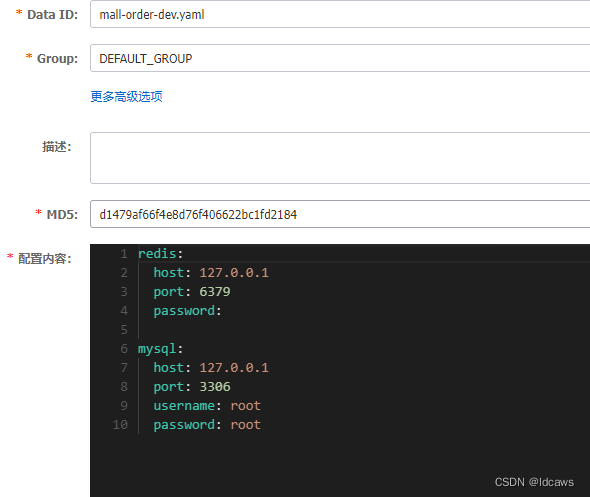Click port value 6379
This screenshot has height=497, width=590.
coord(214,292)
